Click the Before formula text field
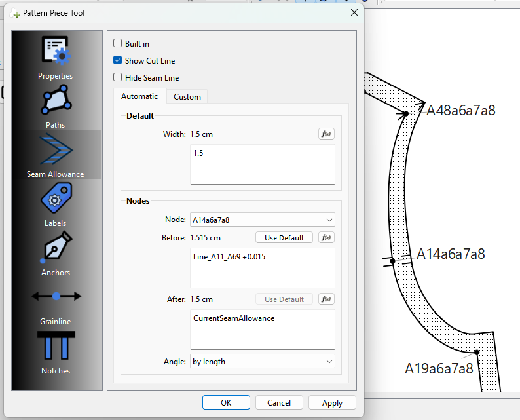The width and height of the screenshot is (520, 420). point(262,267)
